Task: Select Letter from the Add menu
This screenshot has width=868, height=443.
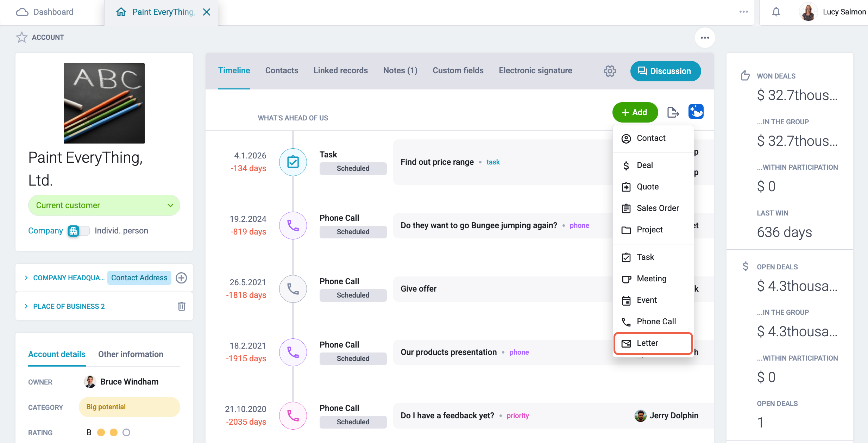Action: point(653,343)
